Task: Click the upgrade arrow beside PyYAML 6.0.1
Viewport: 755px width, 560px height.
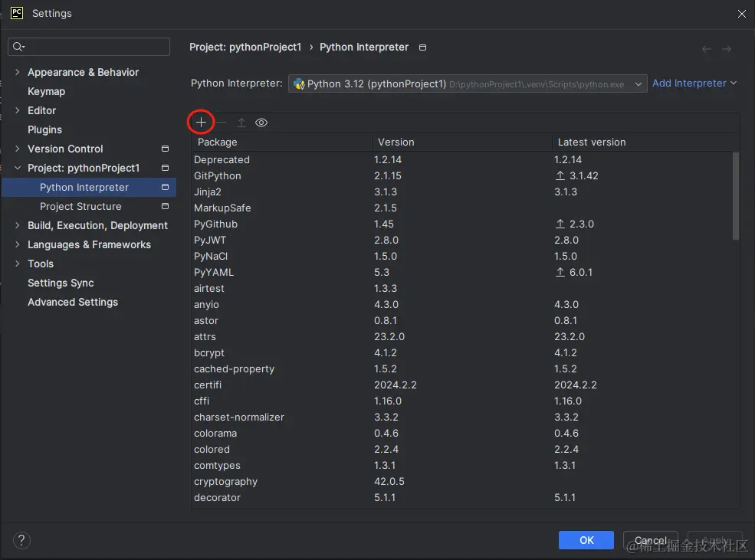Action: pos(560,272)
